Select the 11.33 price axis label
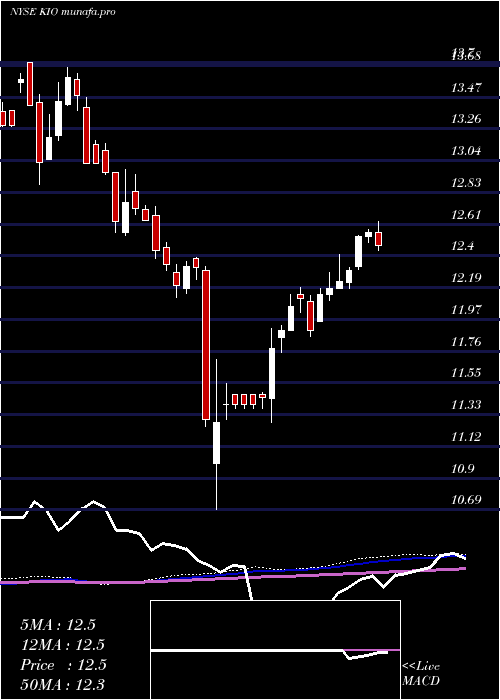The width and height of the screenshot is (500, 700). tap(466, 405)
